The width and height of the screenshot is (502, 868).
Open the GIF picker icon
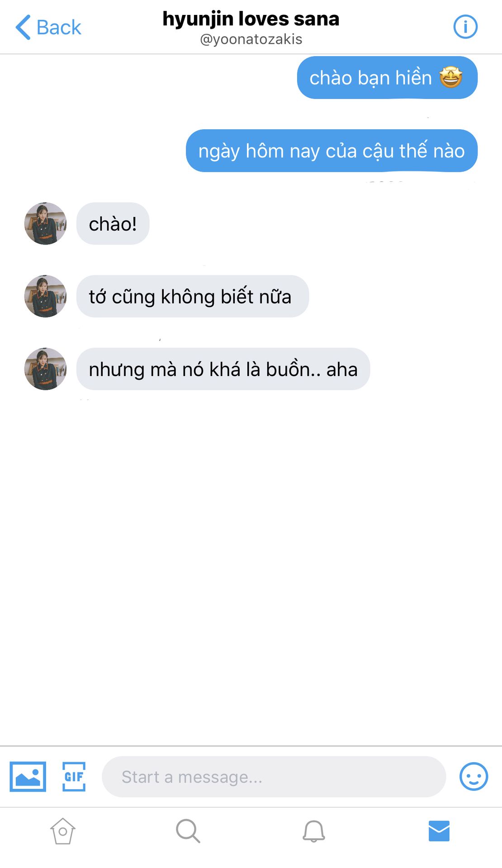(x=74, y=777)
